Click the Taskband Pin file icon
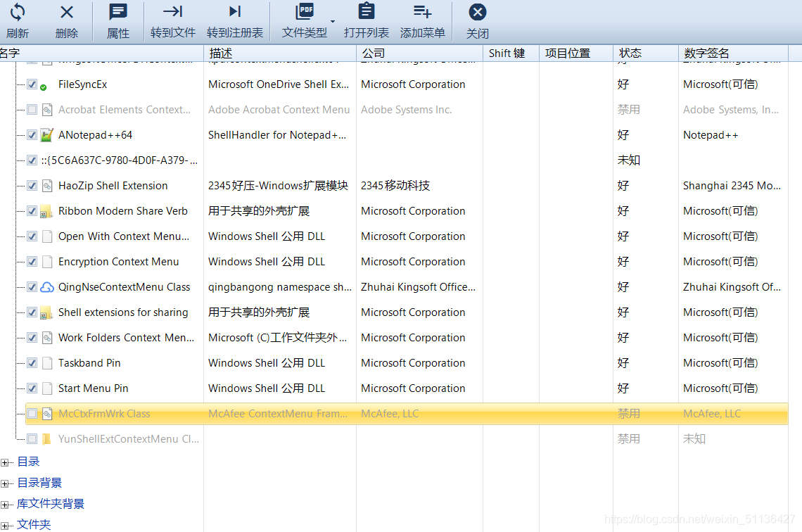The image size is (802, 532). (x=47, y=362)
